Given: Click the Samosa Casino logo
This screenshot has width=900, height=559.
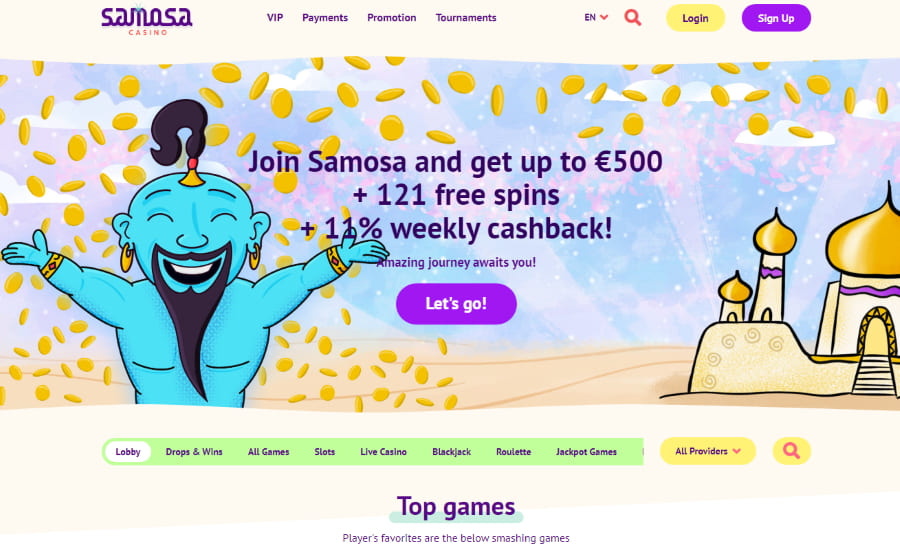Looking at the screenshot, I should coord(147,20).
